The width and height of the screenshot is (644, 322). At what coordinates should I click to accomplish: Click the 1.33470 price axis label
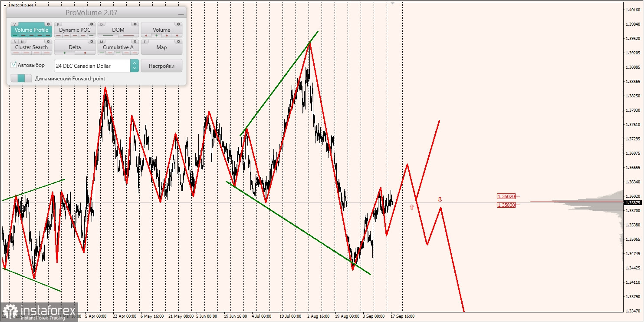[x=634, y=311]
